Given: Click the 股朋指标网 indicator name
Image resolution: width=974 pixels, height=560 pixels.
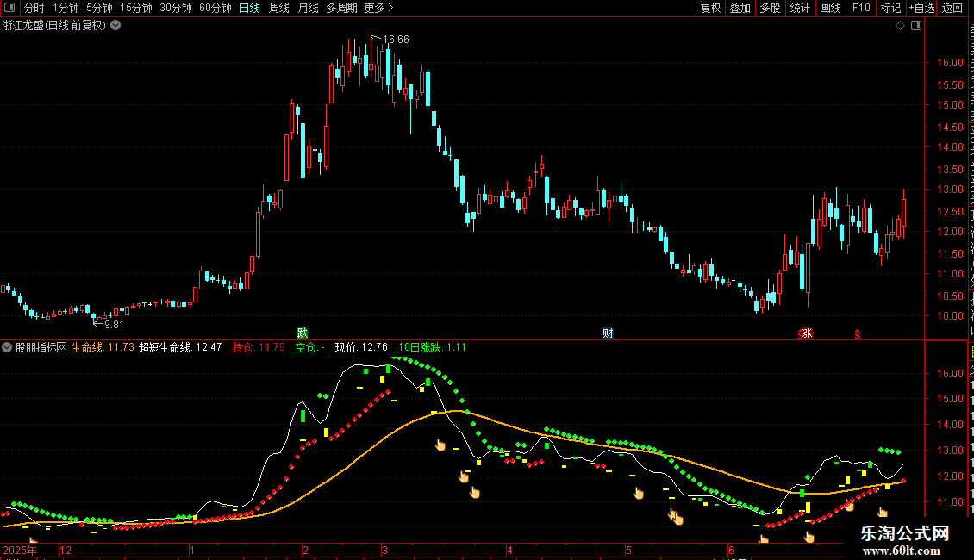Looking at the screenshot, I should pos(41,348).
